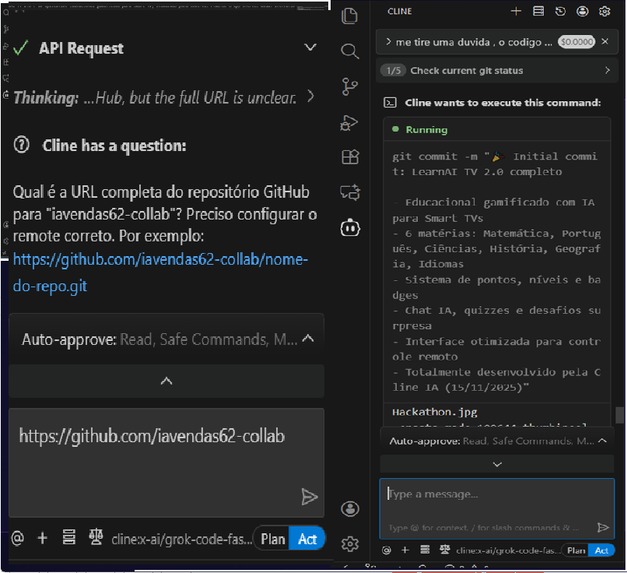Open MCP servers icon in Cline header
The width and height of the screenshot is (627, 573).
[x=538, y=11]
